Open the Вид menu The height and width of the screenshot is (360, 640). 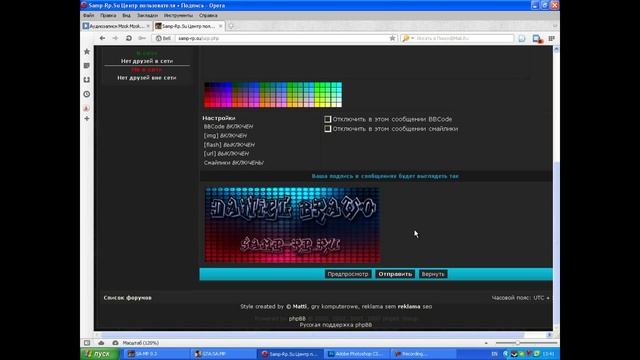[127, 16]
